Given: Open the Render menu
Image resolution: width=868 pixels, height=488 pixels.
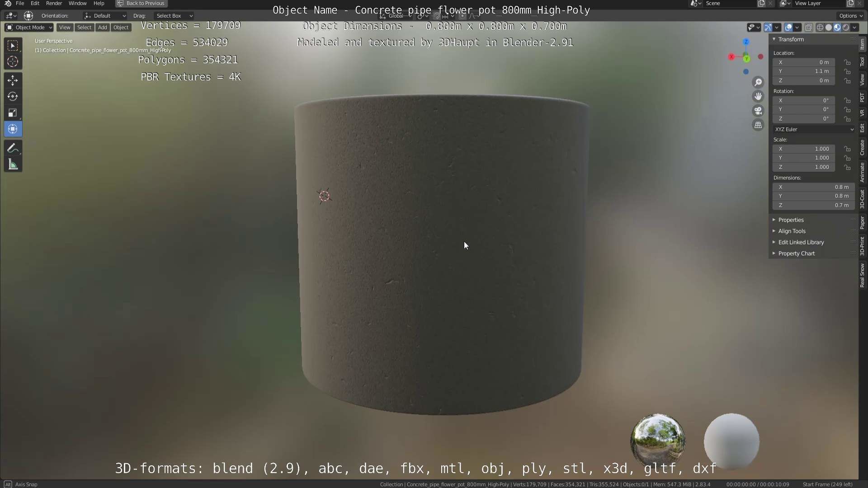Looking at the screenshot, I should [54, 3].
